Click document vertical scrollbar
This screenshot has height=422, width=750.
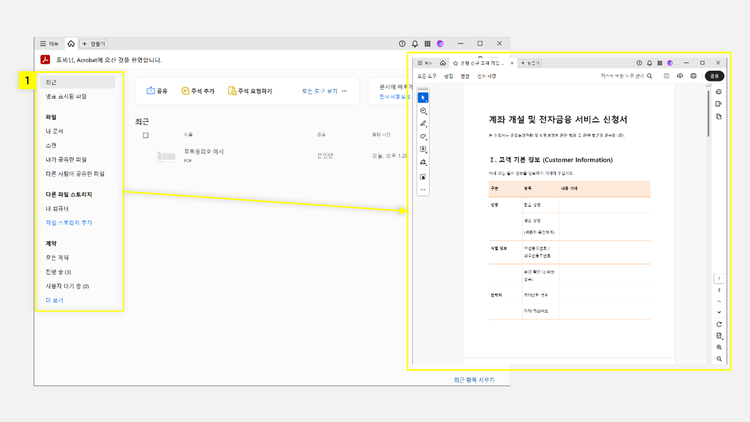point(708,113)
